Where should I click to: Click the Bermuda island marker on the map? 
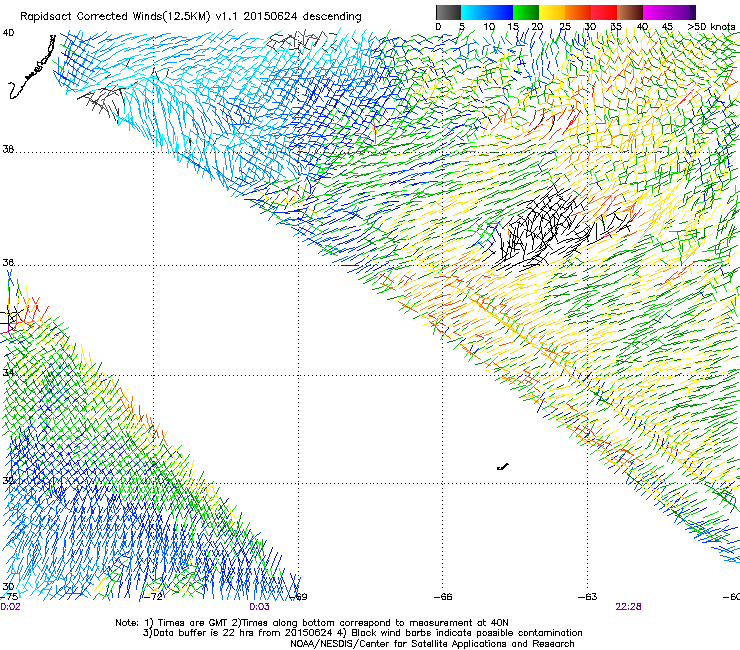(503, 467)
